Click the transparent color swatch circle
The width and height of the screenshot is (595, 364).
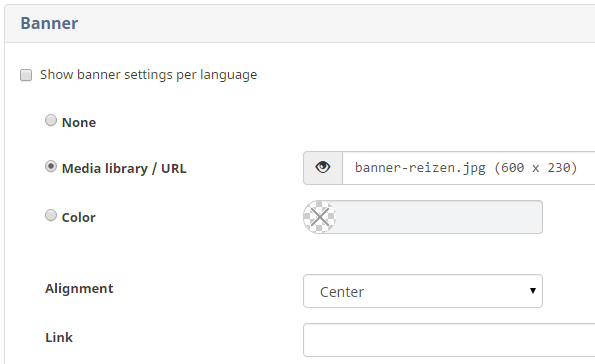tap(320, 217)
